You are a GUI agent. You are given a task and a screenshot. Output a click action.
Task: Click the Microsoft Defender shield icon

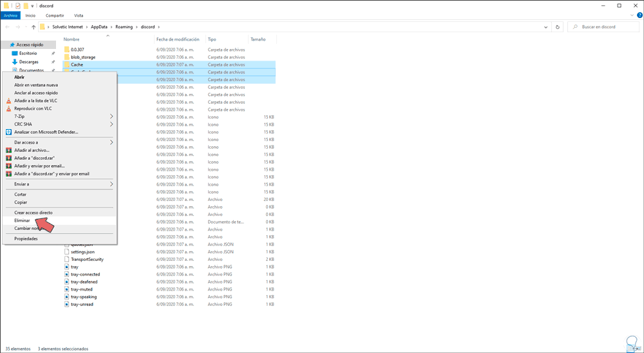8,132
